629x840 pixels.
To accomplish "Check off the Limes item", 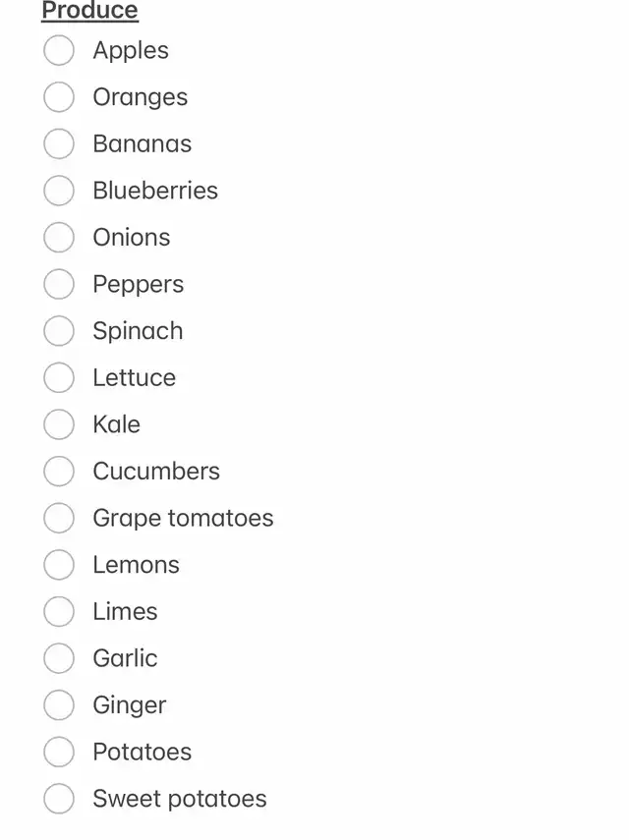I will (59, 611).
